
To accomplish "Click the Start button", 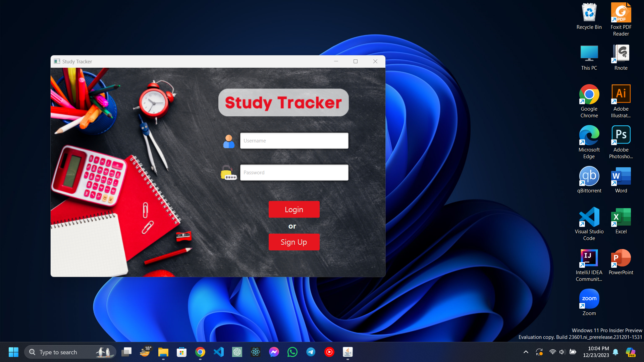I will point(13,352).
